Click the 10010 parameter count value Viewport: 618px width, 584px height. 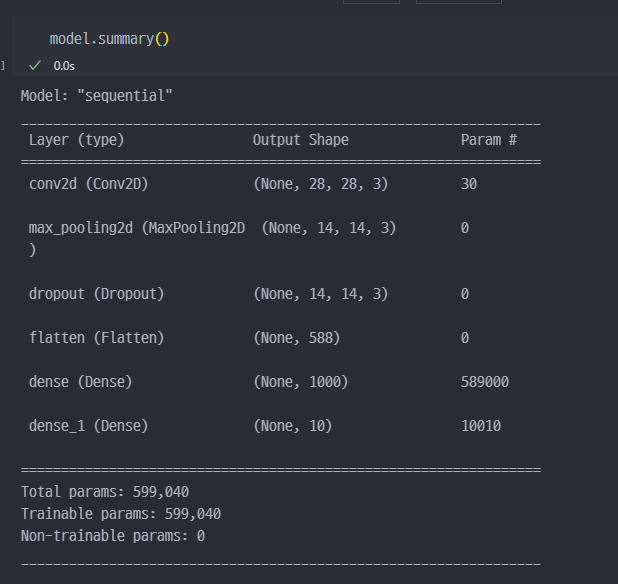481,426
